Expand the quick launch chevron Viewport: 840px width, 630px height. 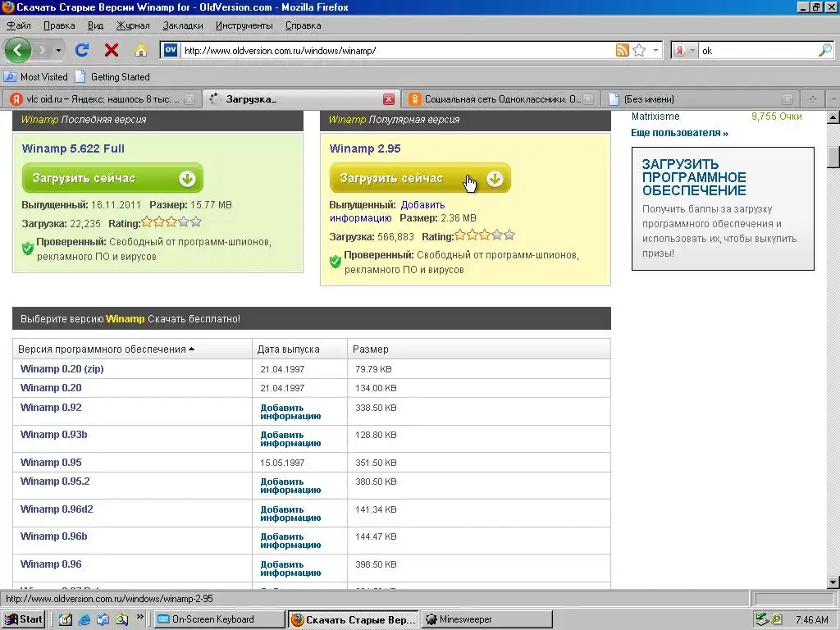coord(139,617)
